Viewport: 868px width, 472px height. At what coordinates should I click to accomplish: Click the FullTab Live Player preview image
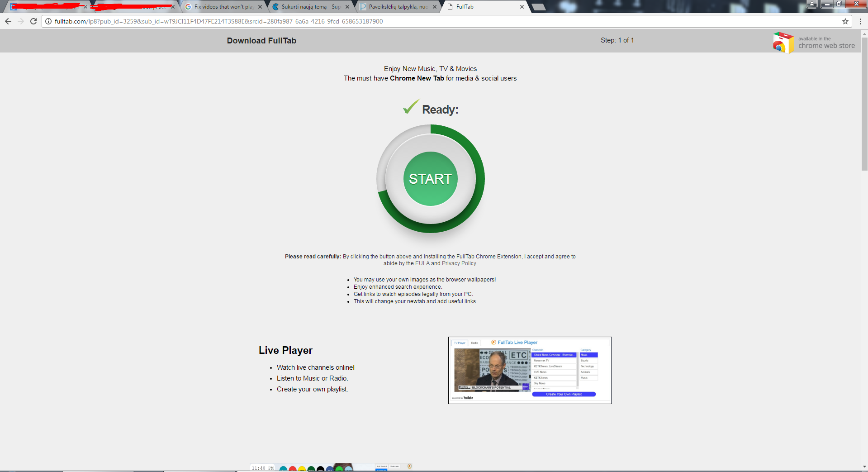pos(530,370)
